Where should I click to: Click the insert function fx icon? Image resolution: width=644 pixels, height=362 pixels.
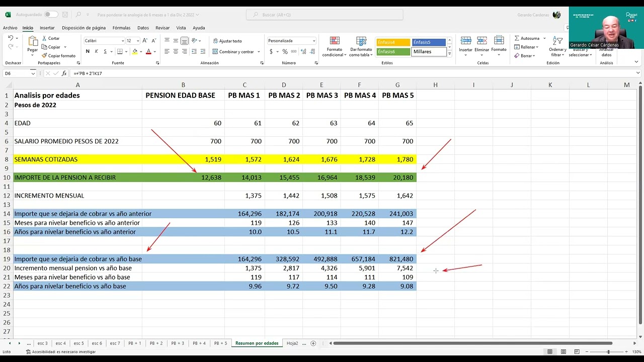click(x=64, y=73)
